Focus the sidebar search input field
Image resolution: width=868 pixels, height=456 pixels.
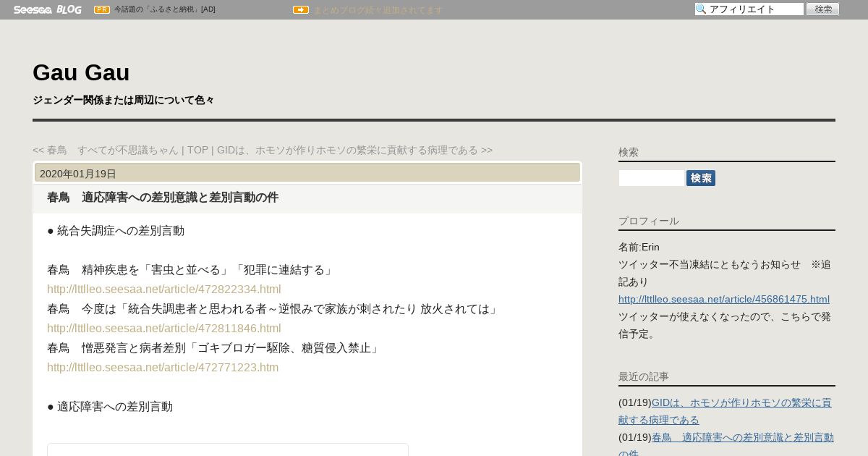651,178
